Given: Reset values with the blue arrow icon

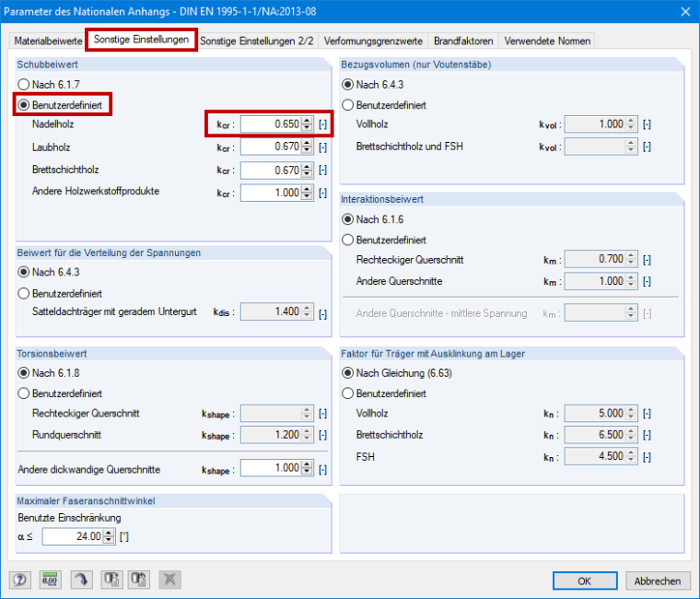Looking at the screenshot, I should click(x=81, y=580).
